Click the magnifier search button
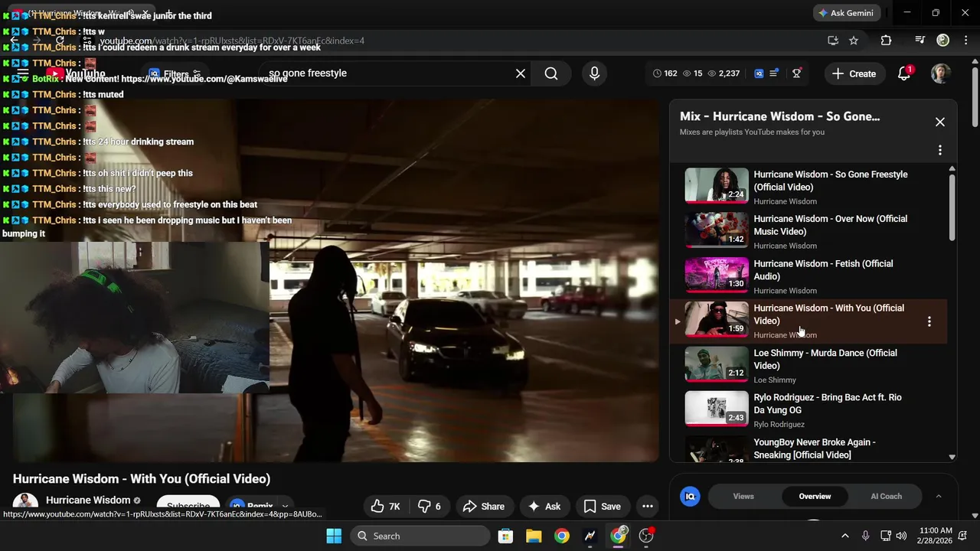This screenshot has height=551, width=980. [x=551, y=73]
